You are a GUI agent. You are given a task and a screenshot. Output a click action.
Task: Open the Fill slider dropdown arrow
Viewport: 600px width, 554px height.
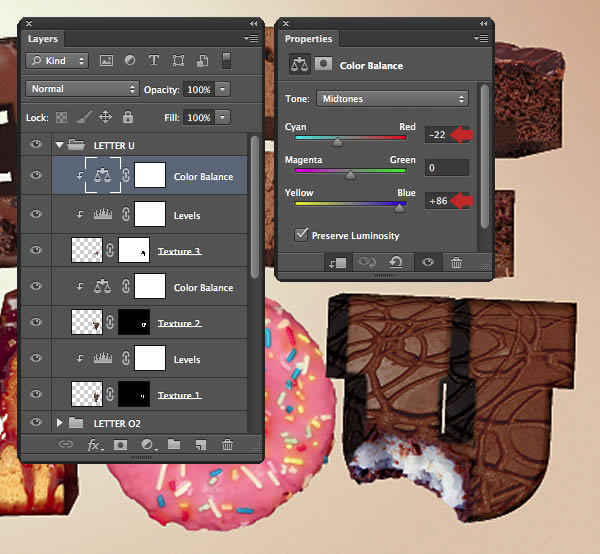222,117
